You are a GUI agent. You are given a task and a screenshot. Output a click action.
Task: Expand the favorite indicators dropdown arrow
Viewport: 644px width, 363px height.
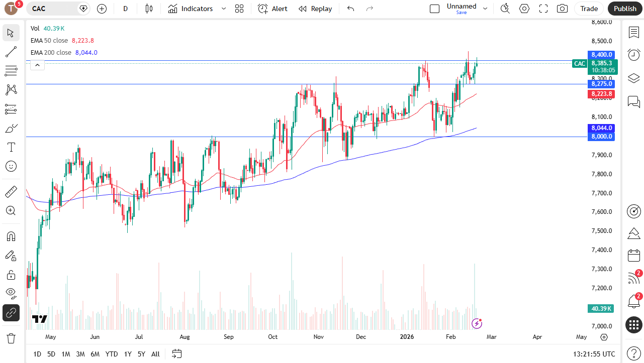click(x=224, y=9)
